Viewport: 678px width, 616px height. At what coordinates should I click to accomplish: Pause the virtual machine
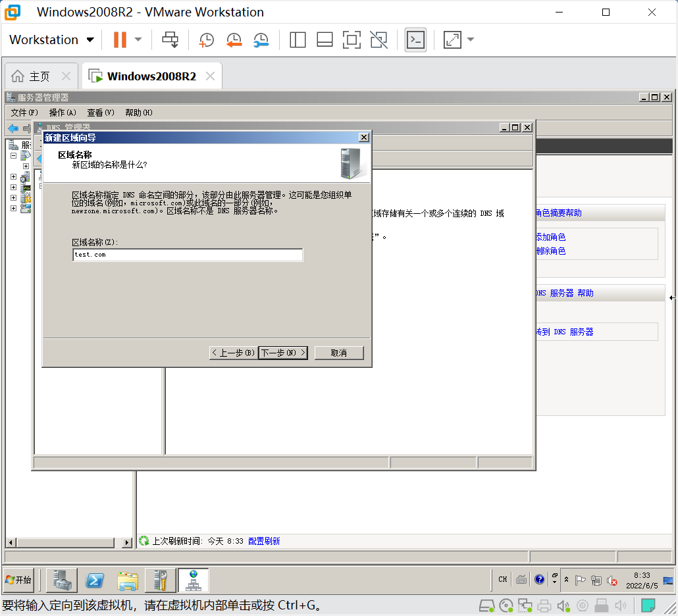point(120,39)
